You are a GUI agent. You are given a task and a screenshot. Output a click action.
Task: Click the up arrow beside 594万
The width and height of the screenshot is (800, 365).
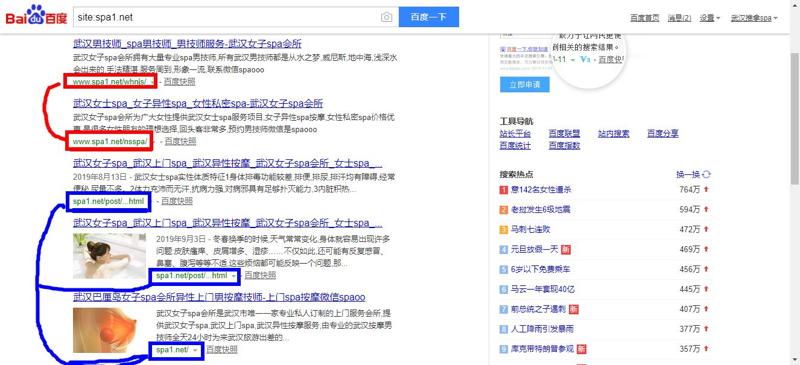pos(707,209)
